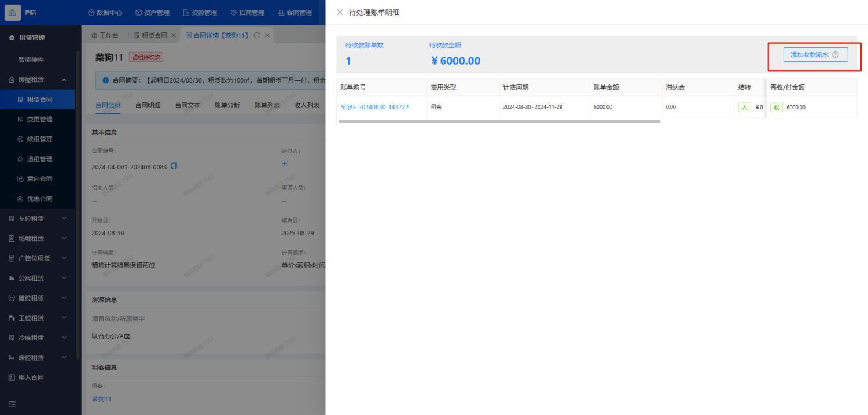Open bill link SQBF-20240830-143722
868x415 pixels.
(x=374, y=107)
